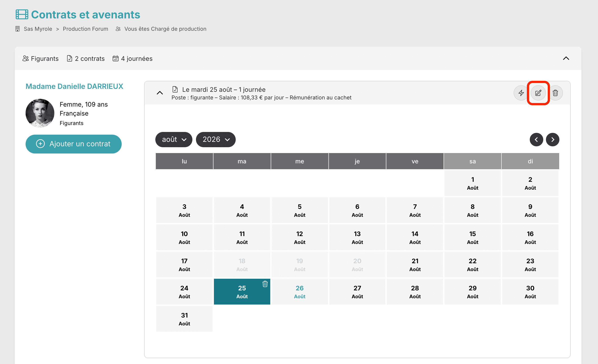Select day 1 Août in calendar
Image resolution: width=598 pixels, height=364 pixels.
473,183
